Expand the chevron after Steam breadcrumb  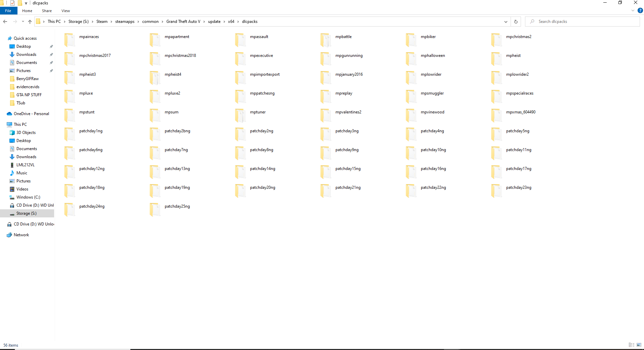click(x=111, y=22)
